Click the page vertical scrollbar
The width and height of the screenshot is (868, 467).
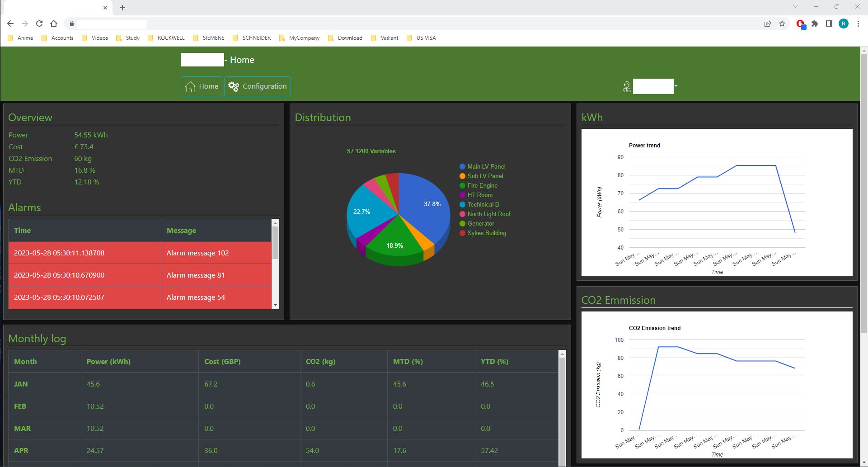[x=864, y=194]
